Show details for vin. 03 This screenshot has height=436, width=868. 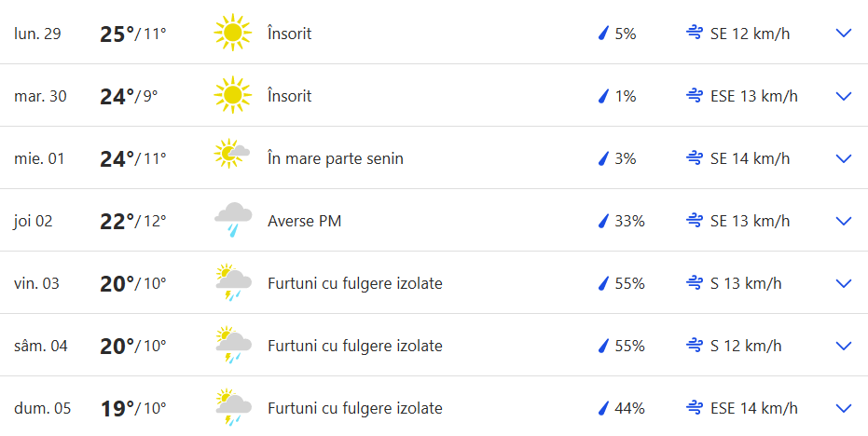(x=844, y=283)
